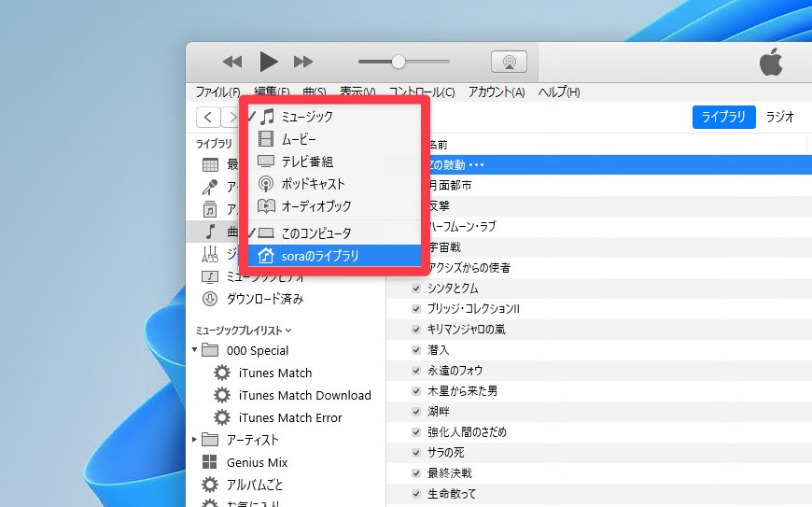Switch to the ラジオ tab
The height and width of the screenshot is (507, 812).
(779, 117)
